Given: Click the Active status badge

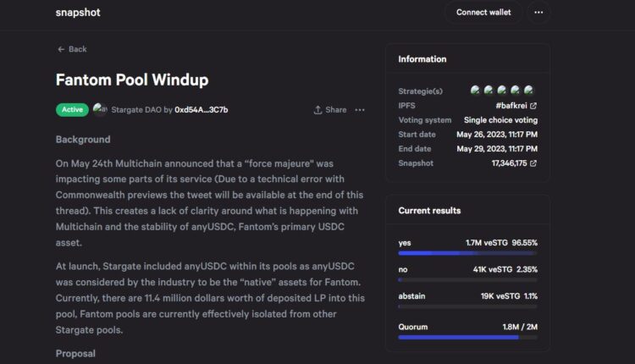Looking at the screenshot, I should click(72, 110).
